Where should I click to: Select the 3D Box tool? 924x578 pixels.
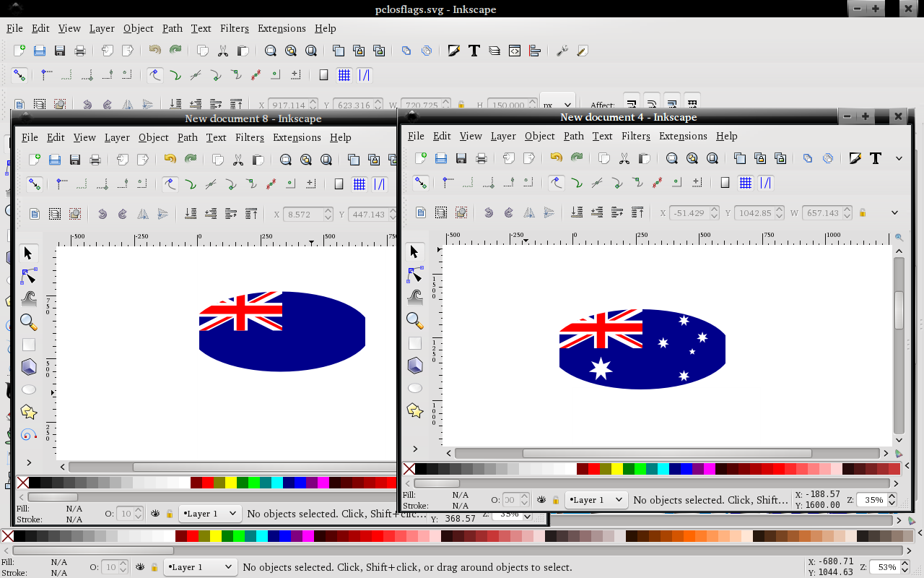[x=28, y=367]
